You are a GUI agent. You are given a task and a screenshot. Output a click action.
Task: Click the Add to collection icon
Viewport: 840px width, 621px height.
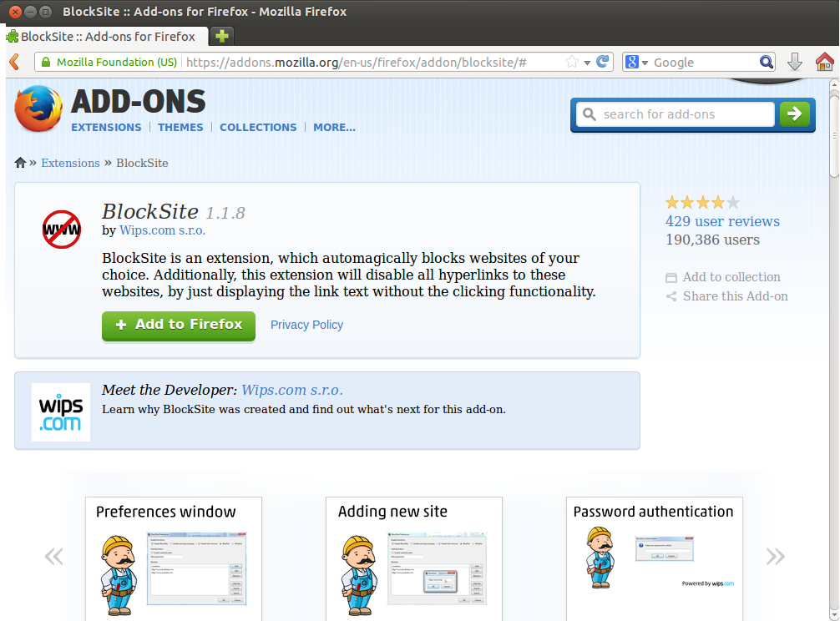[x=671, y=277]
